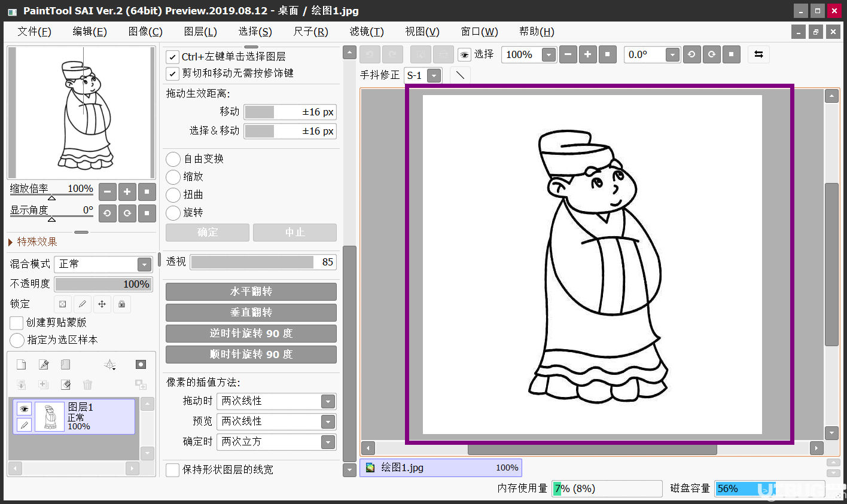The image size is (847, 504).
Task: Zoom in with navigator plus button
Action: (x=127, y=192)
